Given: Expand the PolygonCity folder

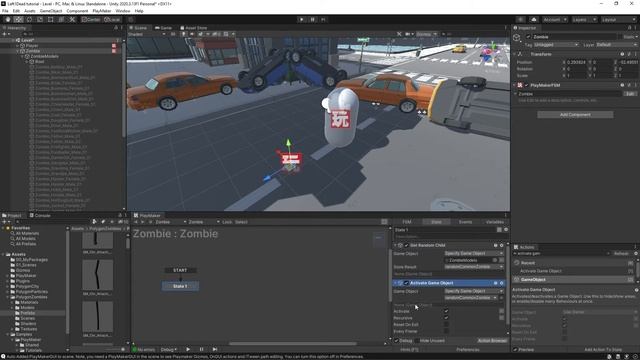Looking at the screenshot, I should tap(8, 287).
